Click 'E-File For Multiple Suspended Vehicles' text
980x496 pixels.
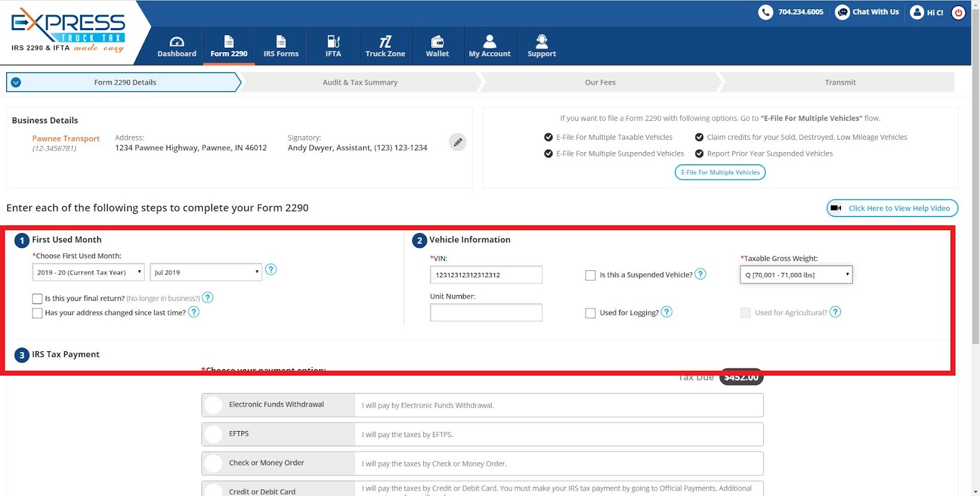[x=620, y=154]
